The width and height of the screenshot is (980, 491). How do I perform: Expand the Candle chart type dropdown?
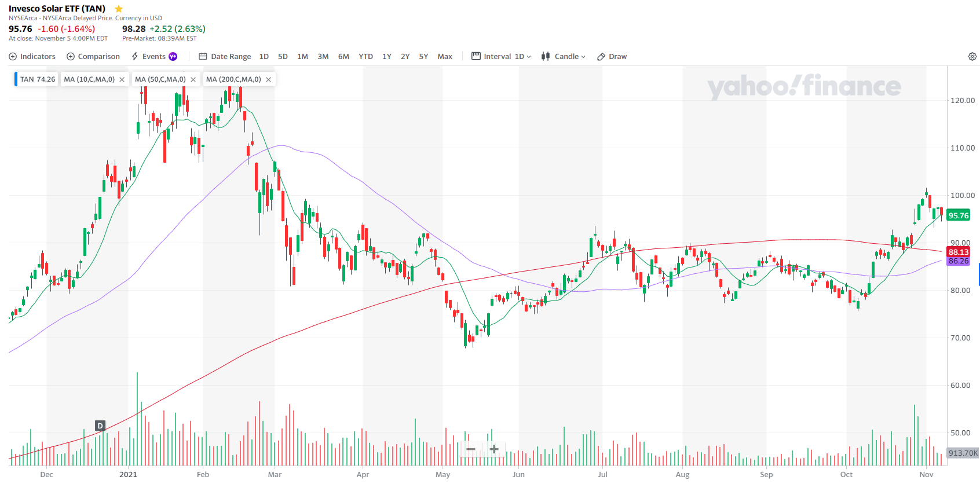coord(564,56)
